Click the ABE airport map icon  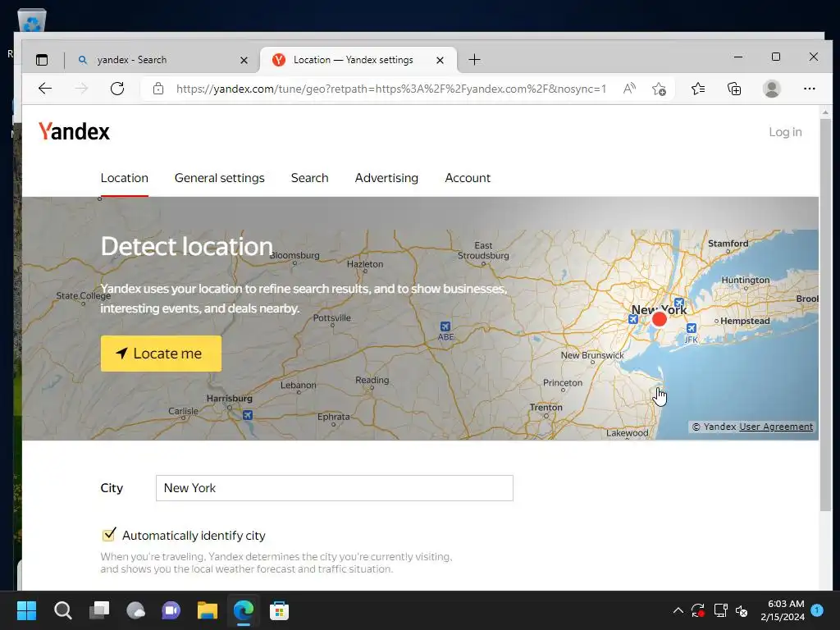coord(445,326)
